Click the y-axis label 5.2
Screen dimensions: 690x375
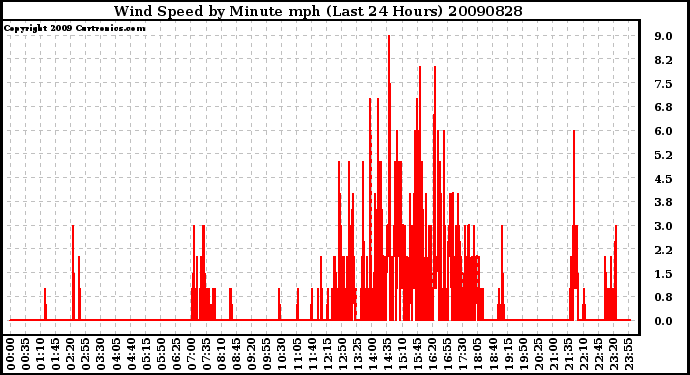(x=663, y=155)
